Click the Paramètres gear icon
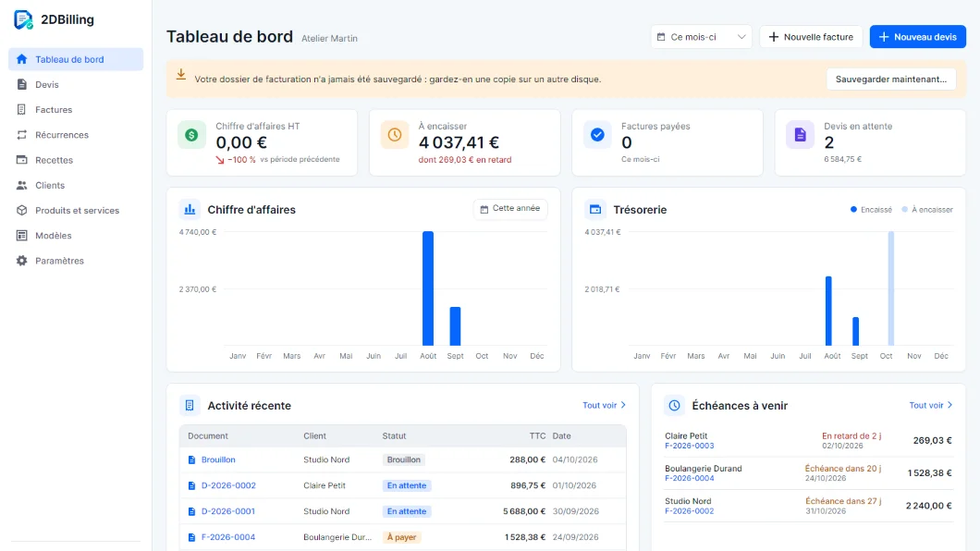The width and height of the screenshot is (980, 551). (22, 261)
